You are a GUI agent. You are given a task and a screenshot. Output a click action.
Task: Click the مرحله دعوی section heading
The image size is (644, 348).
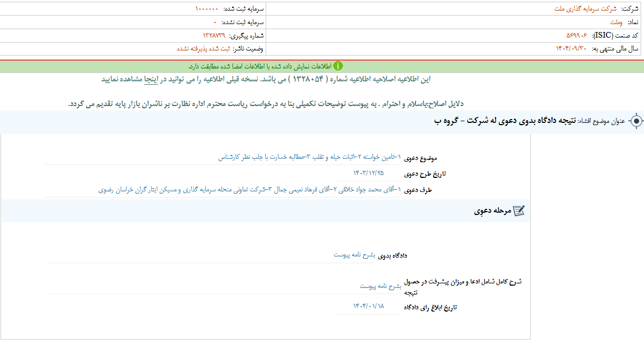493,211
